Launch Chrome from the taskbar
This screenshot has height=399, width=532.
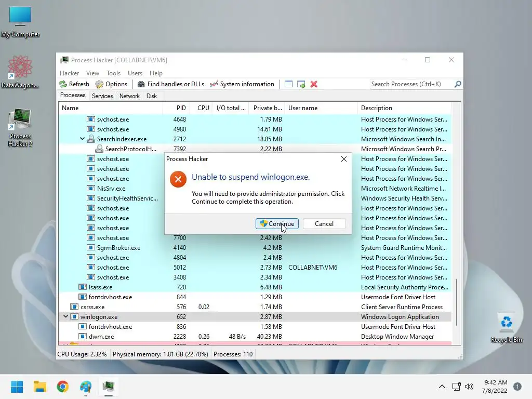(x=63, y=387)
